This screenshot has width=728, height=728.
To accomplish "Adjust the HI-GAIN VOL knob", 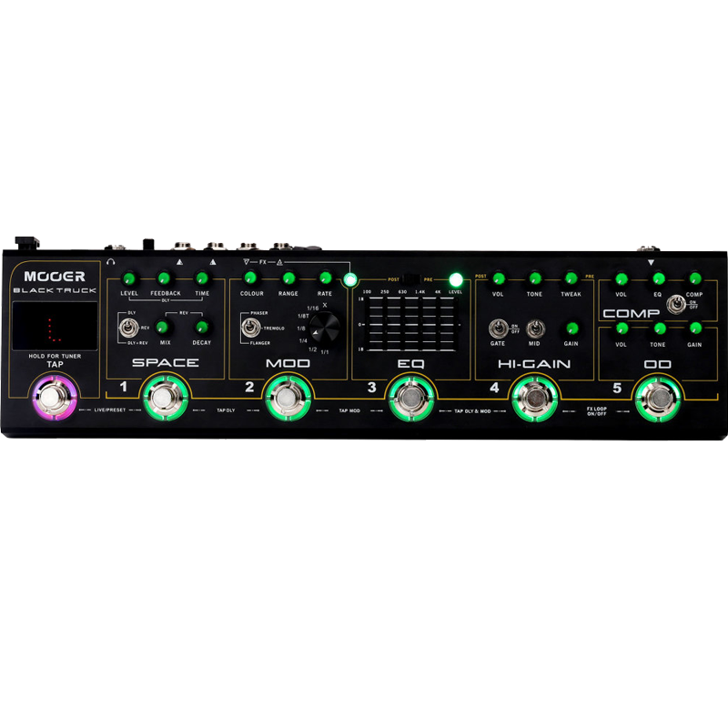I will 498,278.
